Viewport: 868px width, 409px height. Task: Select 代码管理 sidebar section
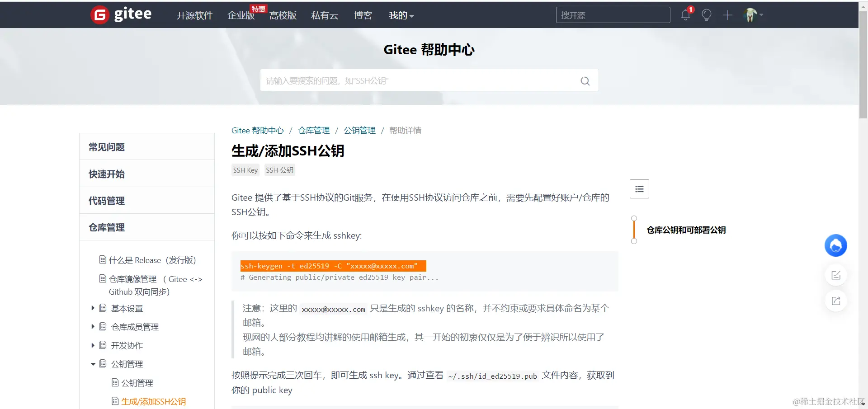(147, 200)
